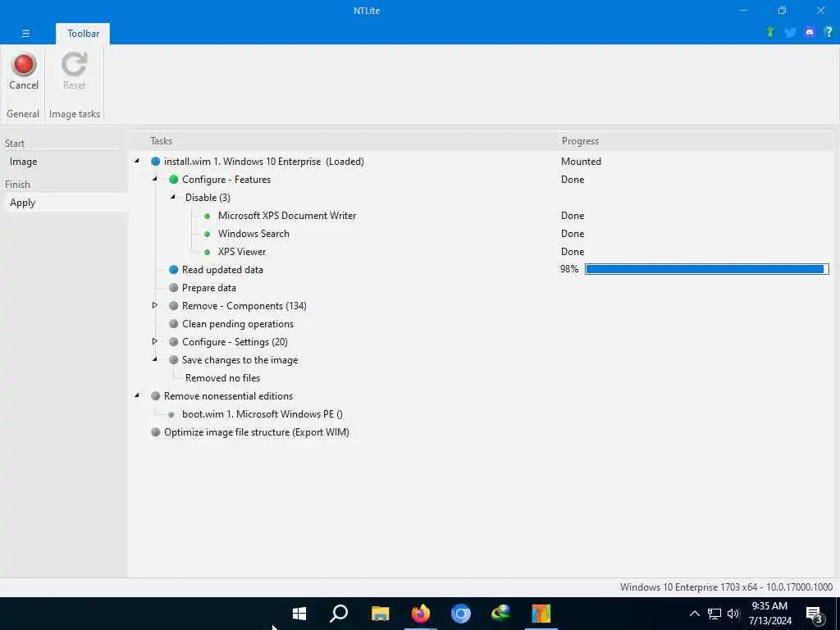Open the hamburger main menu
The image size is (840, 630).
point(25,33)
